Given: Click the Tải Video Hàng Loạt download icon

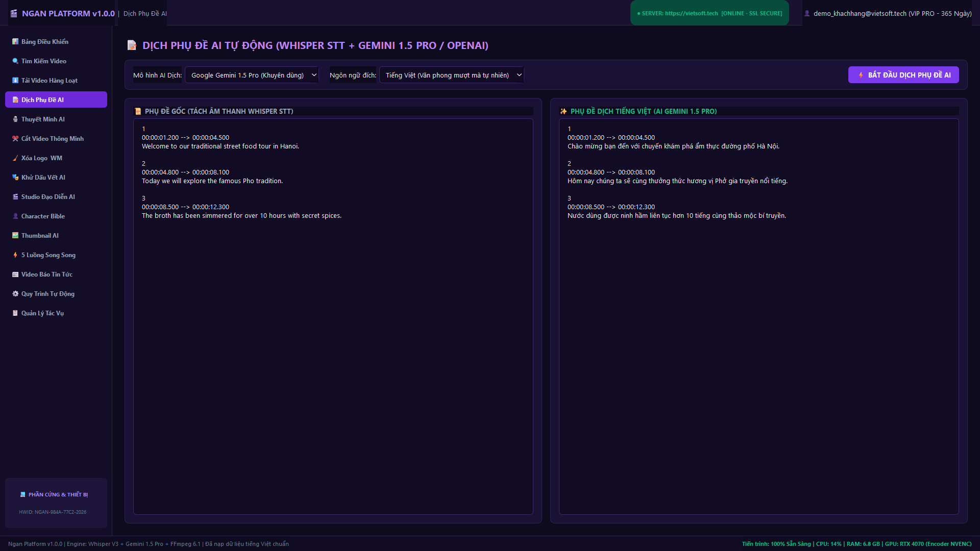Looking at the screenshot, I should coord(15,81).
